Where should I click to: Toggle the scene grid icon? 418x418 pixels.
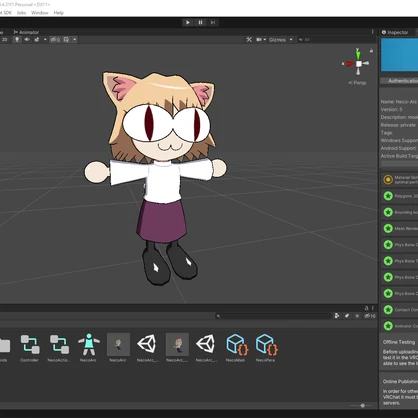click(x=66, y=40)
